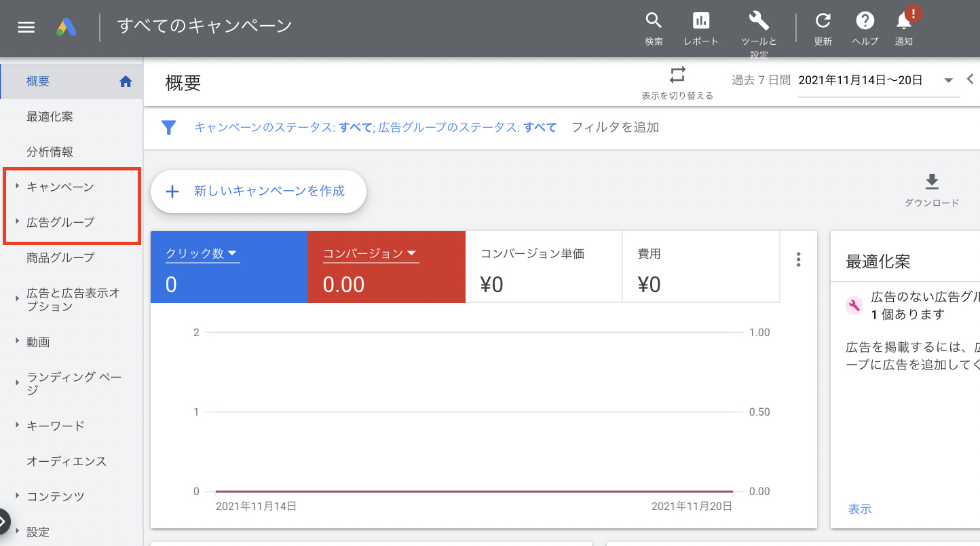The height and width of the screenshot is (546, 980).
Task: Select 最適化案 in the left menu
Action: coord(50,117)
